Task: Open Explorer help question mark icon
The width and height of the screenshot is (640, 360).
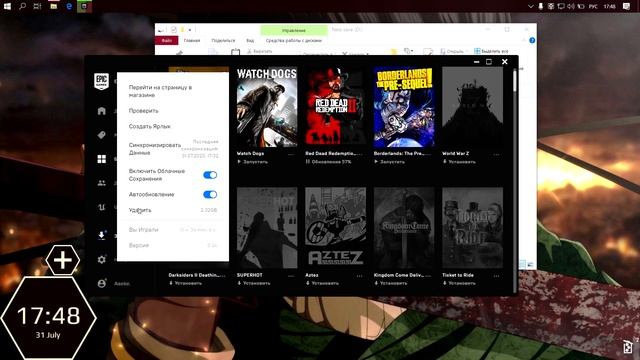Action: (532, 40)
